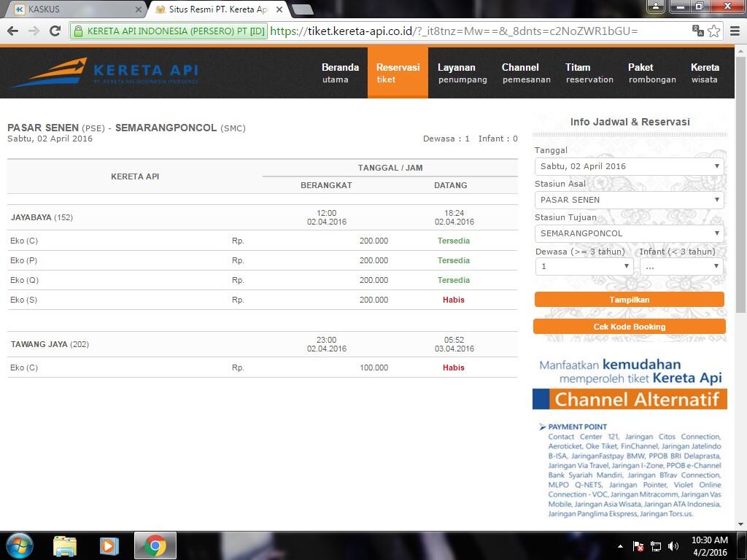Reload the page with the refresh icon

55,31
